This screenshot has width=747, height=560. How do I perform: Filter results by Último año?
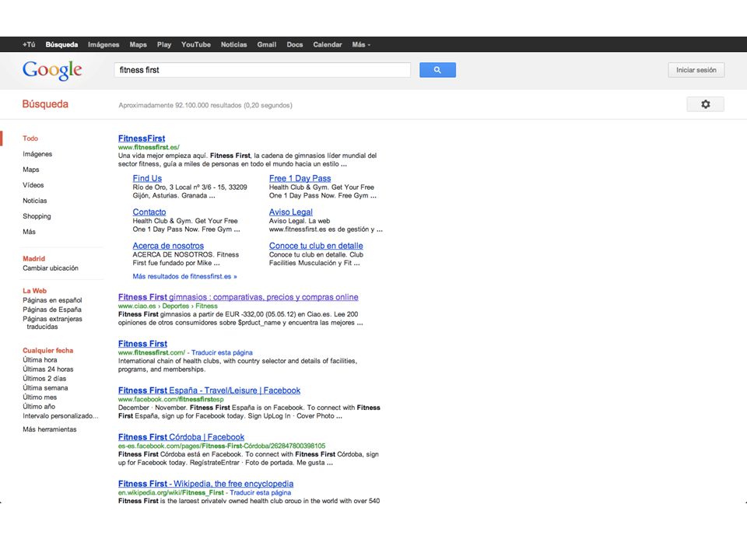[39, 407]
